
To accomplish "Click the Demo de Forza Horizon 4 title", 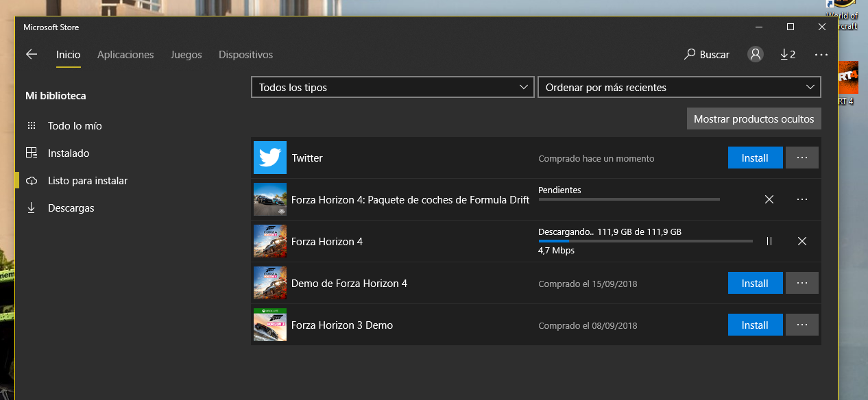I will [349, 284].
